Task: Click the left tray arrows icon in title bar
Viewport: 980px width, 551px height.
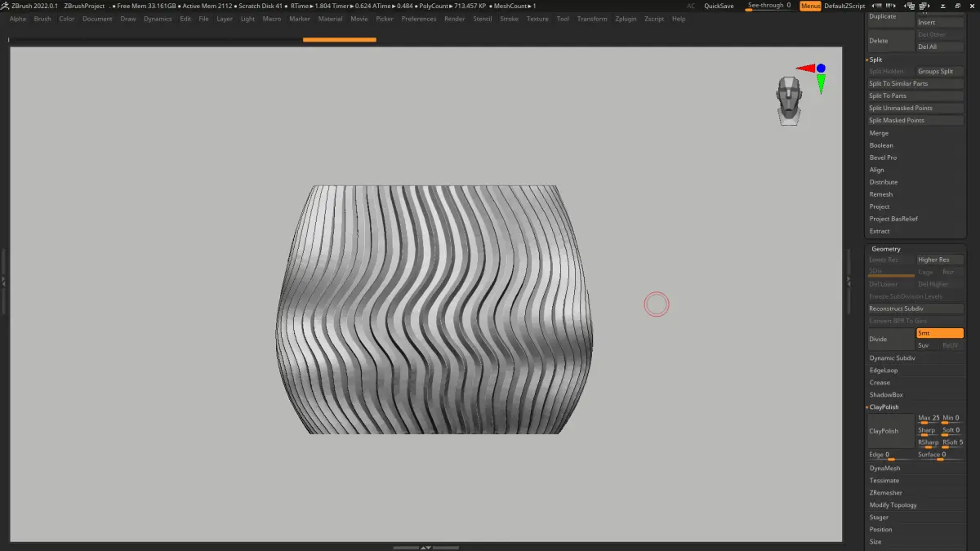Action: 875,6
